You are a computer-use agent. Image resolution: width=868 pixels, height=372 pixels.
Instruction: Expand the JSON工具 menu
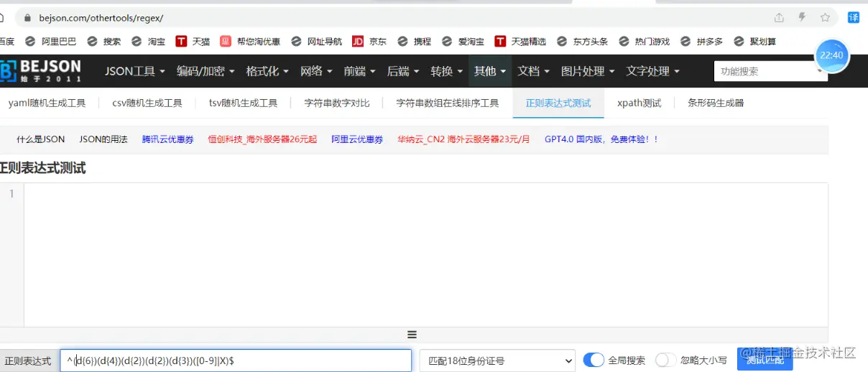tap(135, 71)
